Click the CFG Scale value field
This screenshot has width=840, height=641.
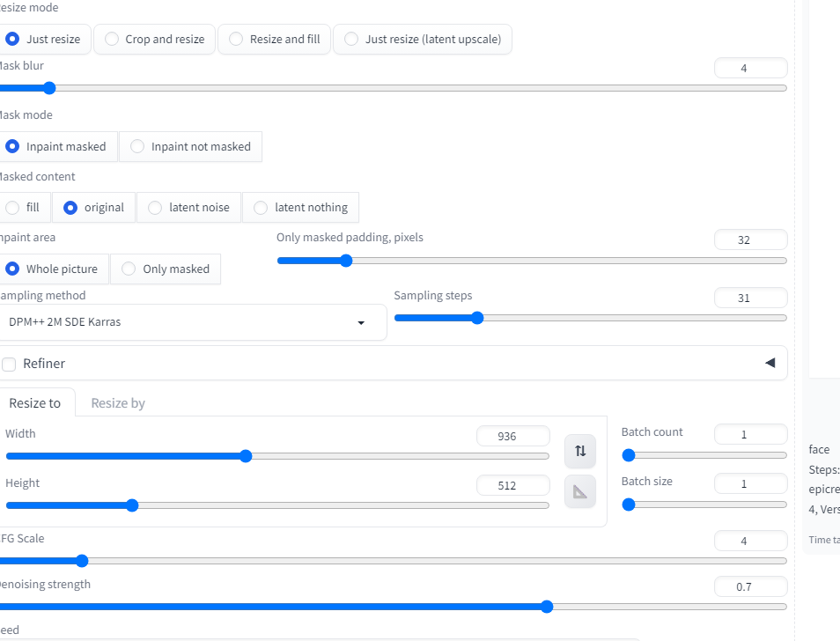750,541
